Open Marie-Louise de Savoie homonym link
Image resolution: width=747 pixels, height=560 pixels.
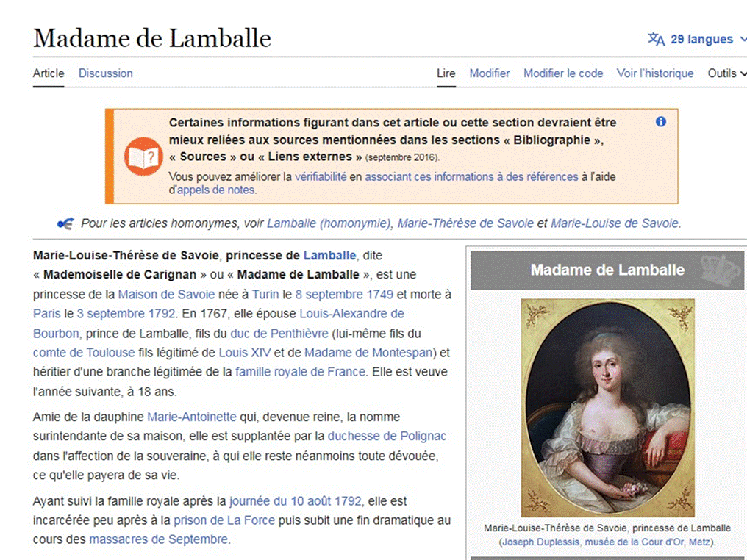(615, 223)
